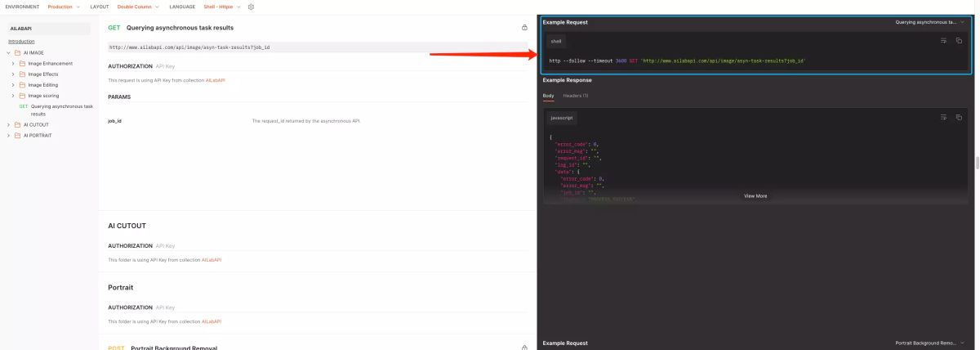Image resolution: width=980 pixels, height=350 pixels.
Task: Click the AI CUTOUT section heading
Action: (x=127, y=226)
